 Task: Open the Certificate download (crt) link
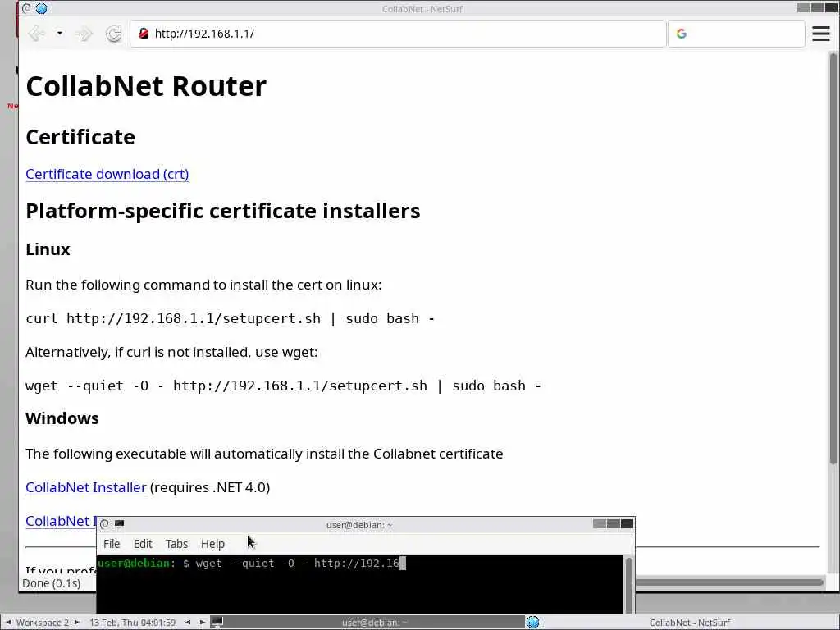pyautogui.click(x=107, y=174)
